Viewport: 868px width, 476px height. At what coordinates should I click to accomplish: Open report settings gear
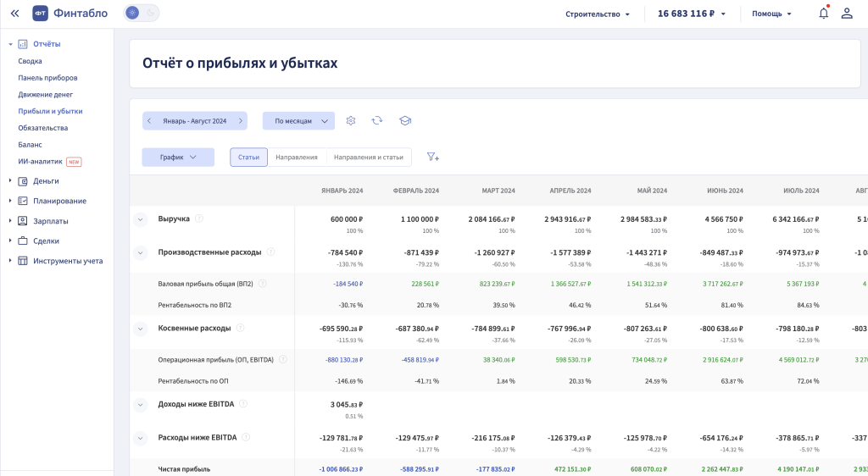click(350, 120)
